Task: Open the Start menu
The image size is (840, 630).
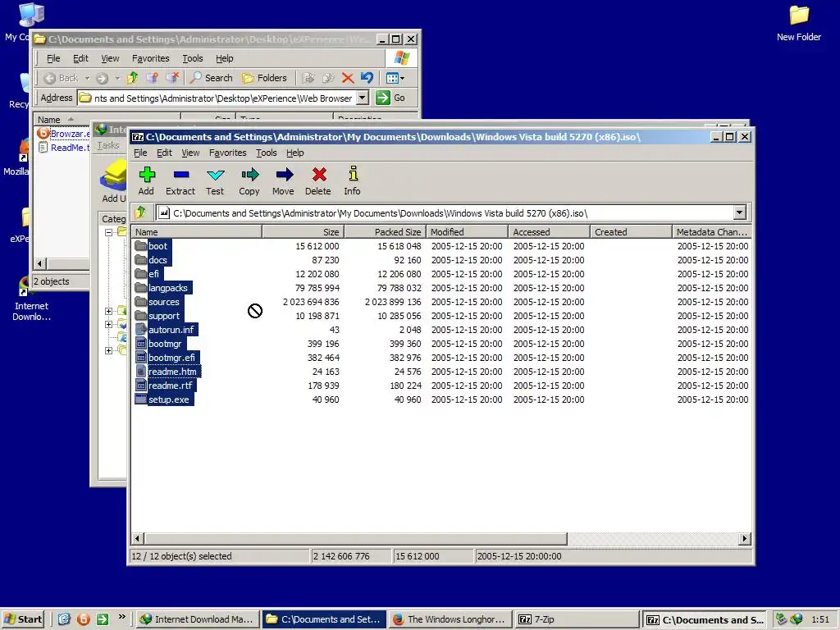Action: [22, 619]
